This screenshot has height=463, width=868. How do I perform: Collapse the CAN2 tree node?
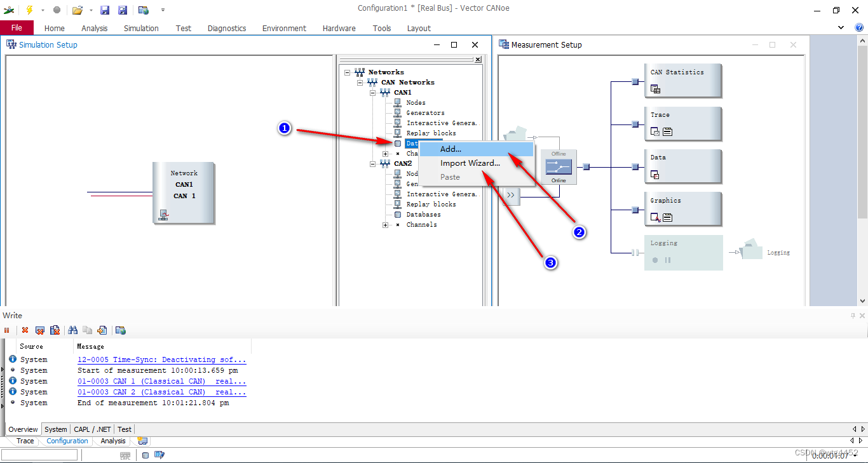[372, 163]
